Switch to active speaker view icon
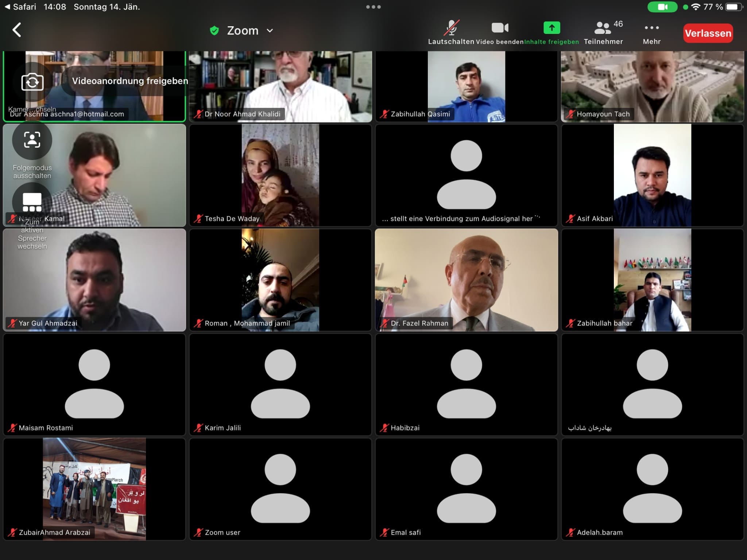The image size is (747, 560). (x=32, y=202)
